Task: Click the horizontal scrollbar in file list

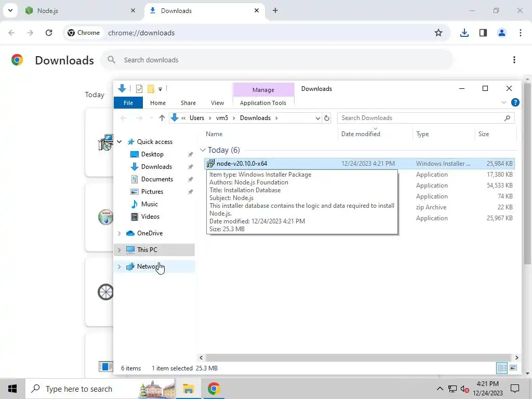Action: (x=358, y=357)
